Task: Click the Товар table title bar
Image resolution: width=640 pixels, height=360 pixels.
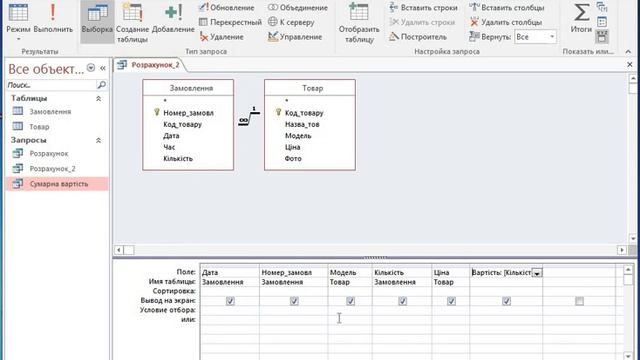Action: (310, 88)
